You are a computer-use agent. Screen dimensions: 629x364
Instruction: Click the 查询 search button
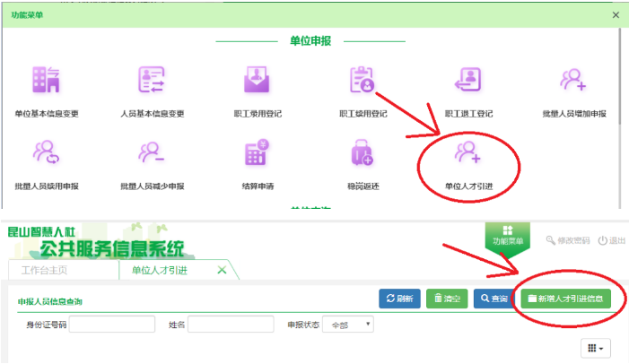tap(494, 299)
